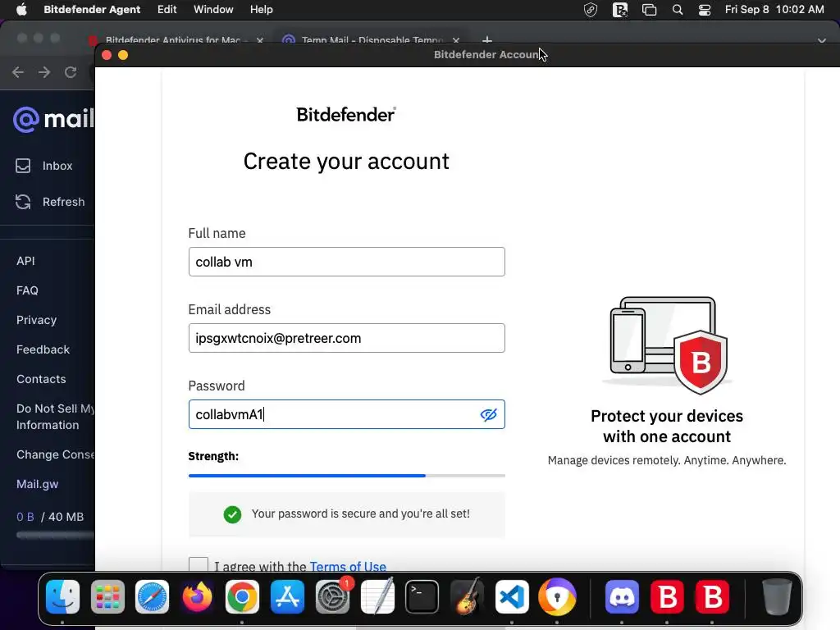Image resolution: width=840 pixels, height=630 pixels.
Task: Switch to the Temp Mail browser tab
Action: click(370, 39)
